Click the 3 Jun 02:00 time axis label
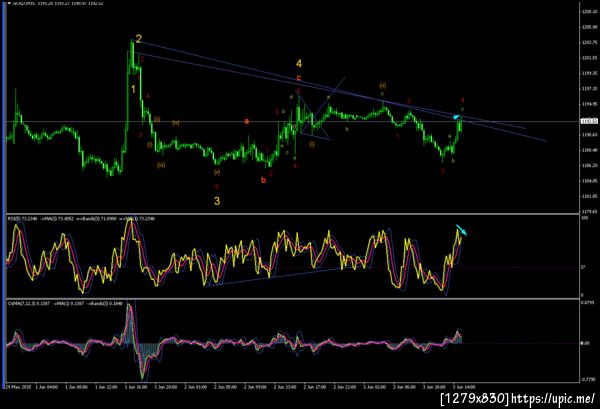The image size is (600, 409). (375, 387)
